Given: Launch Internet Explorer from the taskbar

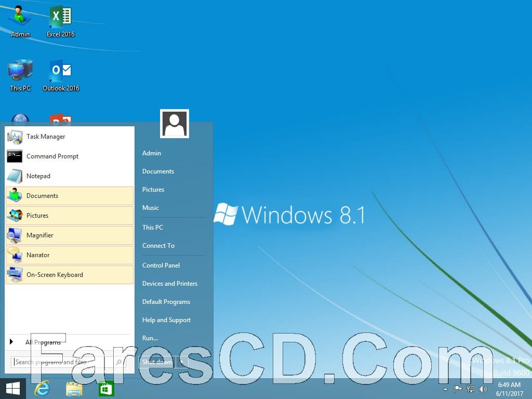Looking at the screenshot, I should 43,389.
